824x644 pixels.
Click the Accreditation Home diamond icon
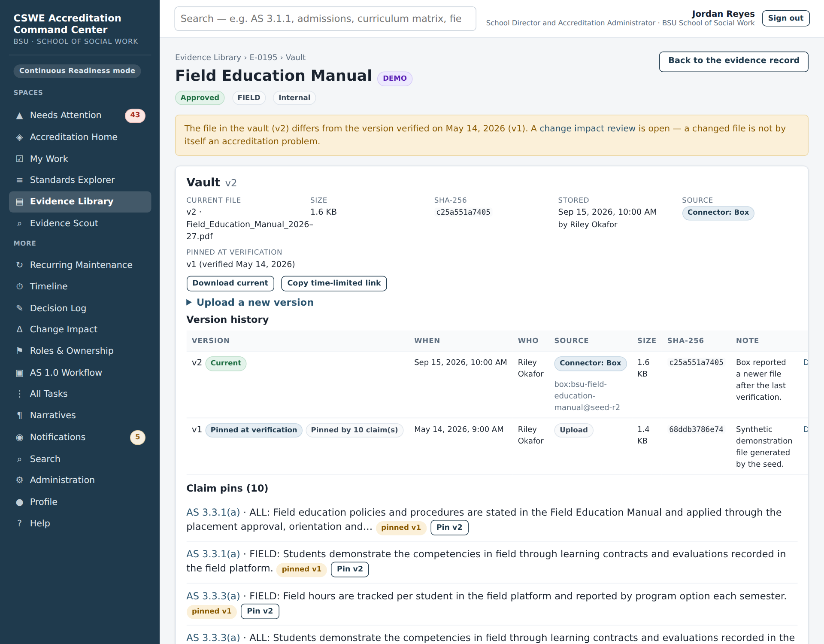(19, 137)
